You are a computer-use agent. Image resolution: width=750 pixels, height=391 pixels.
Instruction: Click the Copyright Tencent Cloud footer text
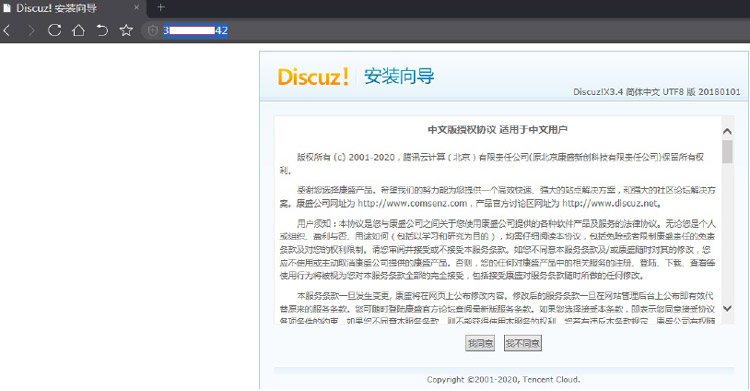click(503, 380)
